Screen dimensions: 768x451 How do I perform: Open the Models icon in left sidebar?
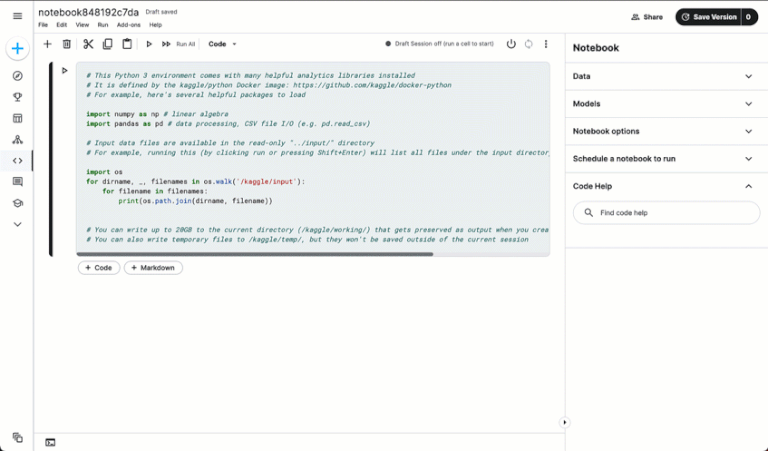[x=17, y=139]
